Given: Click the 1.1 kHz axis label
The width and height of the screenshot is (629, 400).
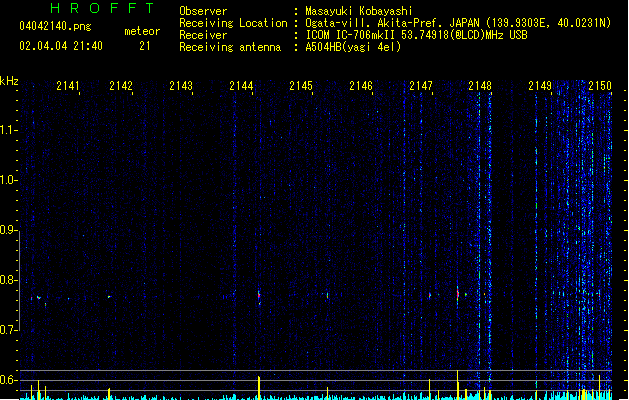Looking at the screenshot, I should pyautogui.click(x=8, y=130).
